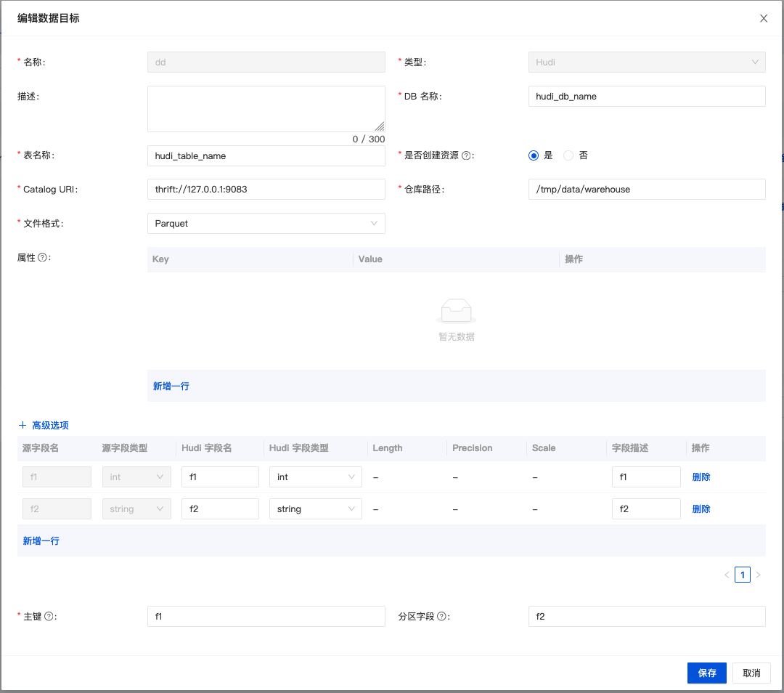Viewport: 784px width, 693px height.
Task: Click the Catalog URI input field
Action: (x=266, y=190)
